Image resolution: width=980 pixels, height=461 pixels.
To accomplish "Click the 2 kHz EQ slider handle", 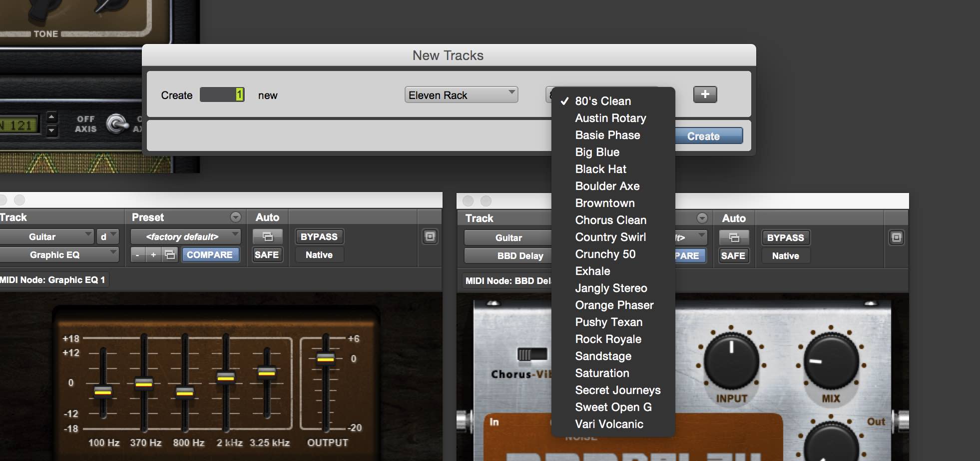I will click(x=226, y=377).
